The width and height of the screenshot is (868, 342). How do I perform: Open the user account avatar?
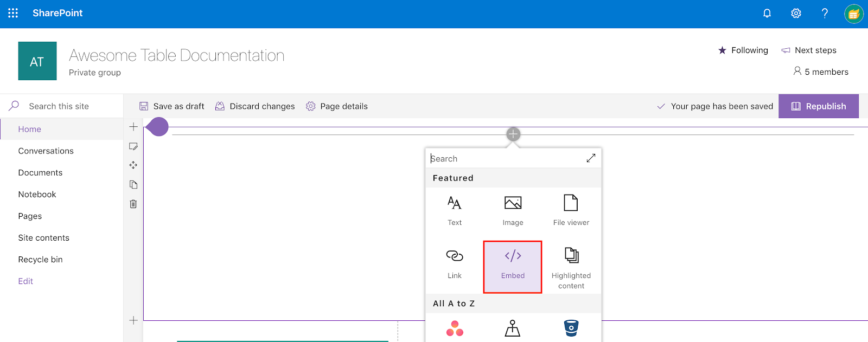pyautogui.click(x=854, y=14)
